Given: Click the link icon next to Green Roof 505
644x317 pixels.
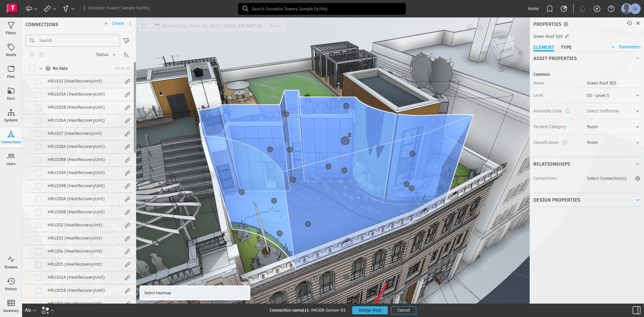Looking at the screenshot, I should tap(567, 36).
